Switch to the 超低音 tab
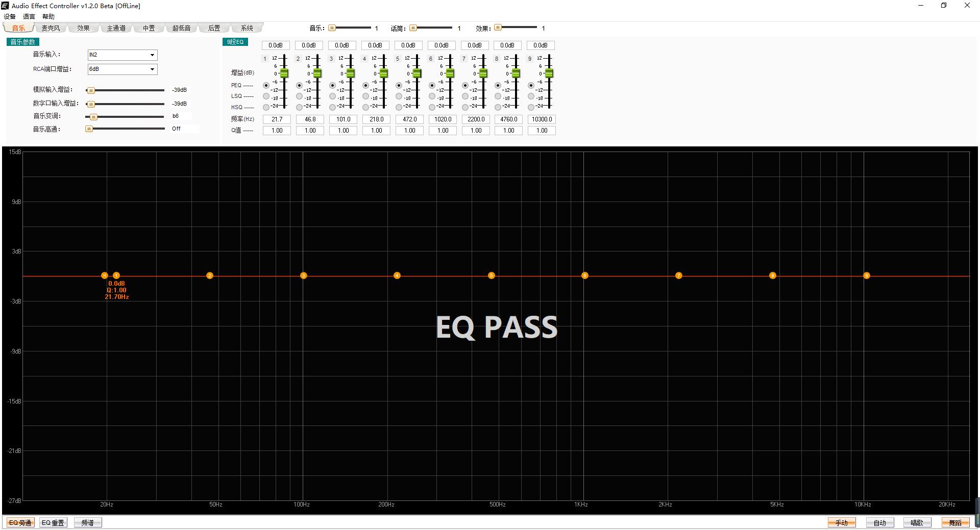980x530 pixels. pos(181,28)
